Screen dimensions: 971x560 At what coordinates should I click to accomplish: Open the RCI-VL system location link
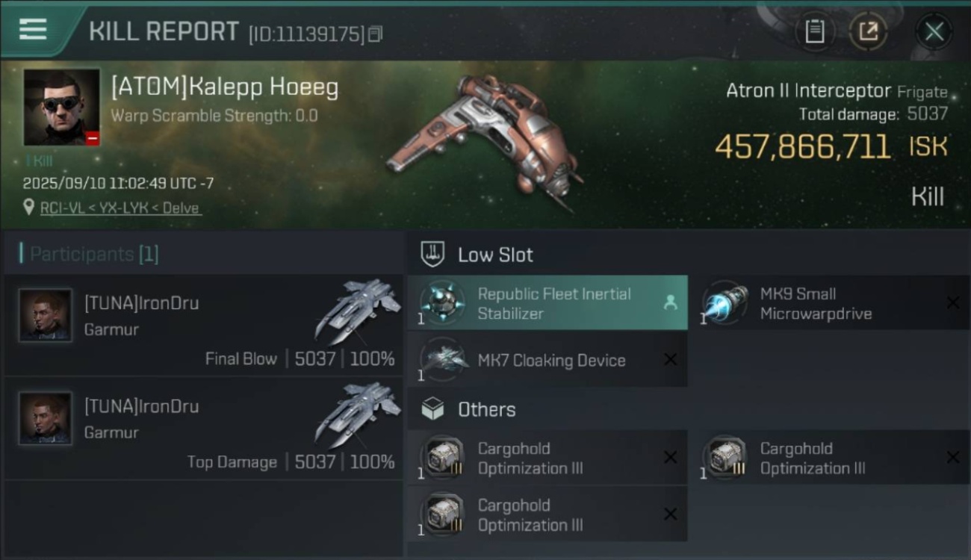click(x=120, y=208)
